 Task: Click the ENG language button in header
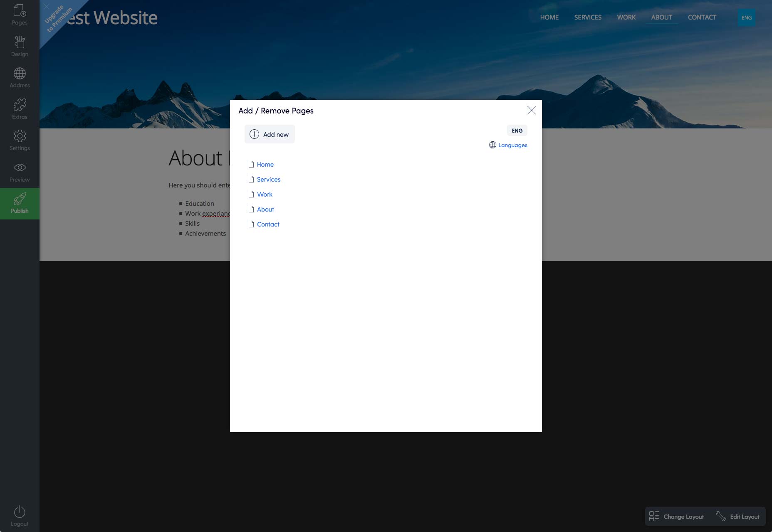pos(747,17)
